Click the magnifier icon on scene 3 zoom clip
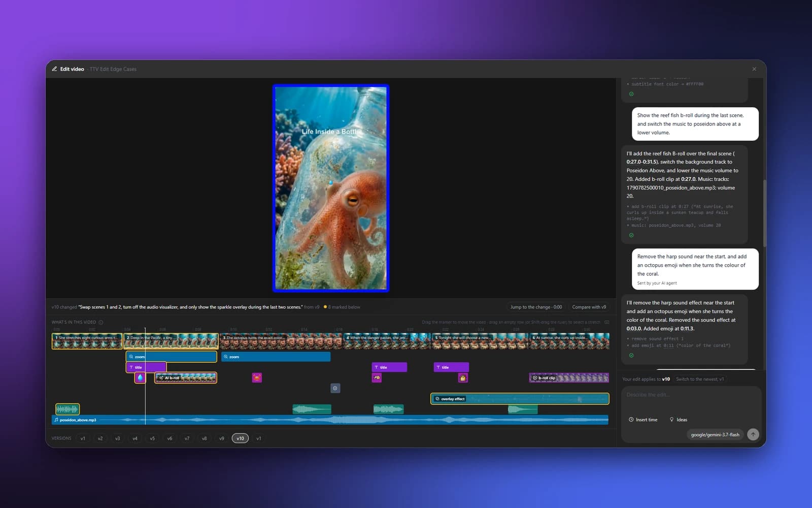The image size is (812, 508). pos(226,357)
